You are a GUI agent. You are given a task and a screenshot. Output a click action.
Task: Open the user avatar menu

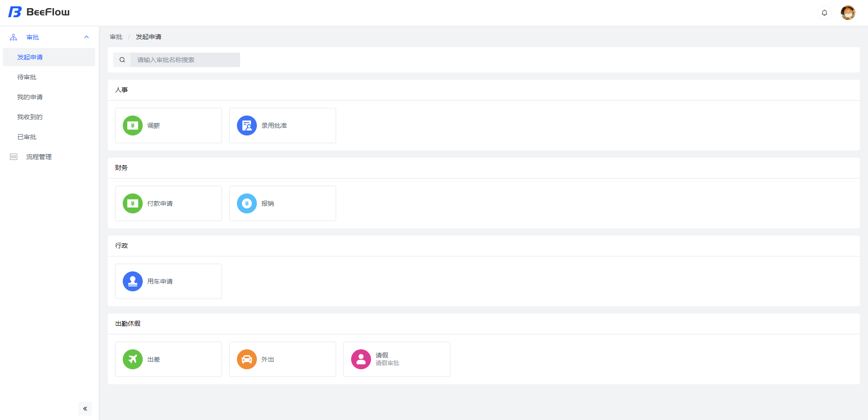click(848, 13)
